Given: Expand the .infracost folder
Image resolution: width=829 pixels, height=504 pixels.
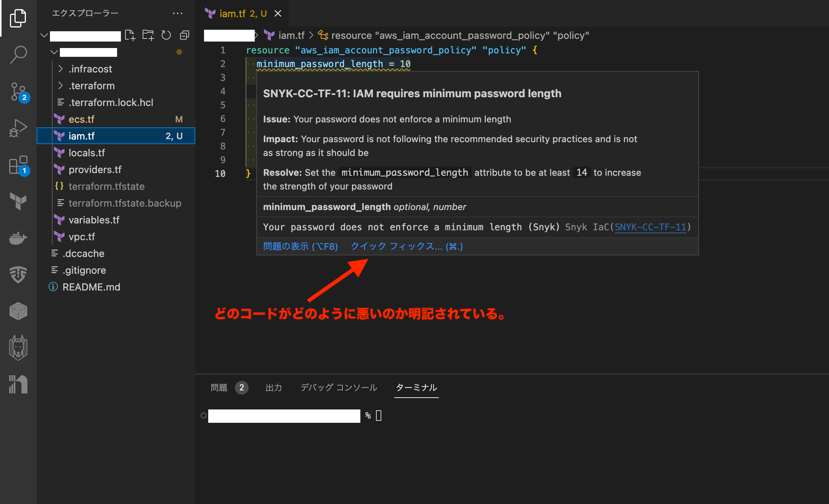Looking at the screenshot, I should coord(116,69).
